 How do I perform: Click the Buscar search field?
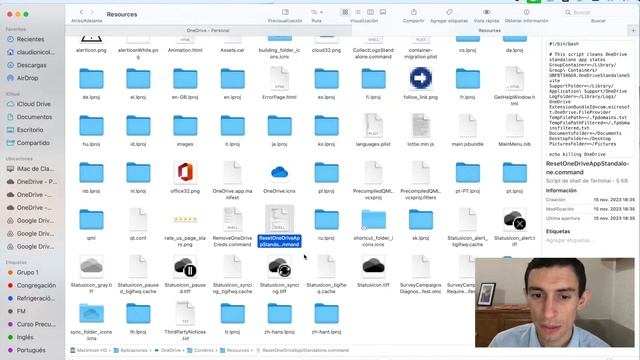(598, 12)
